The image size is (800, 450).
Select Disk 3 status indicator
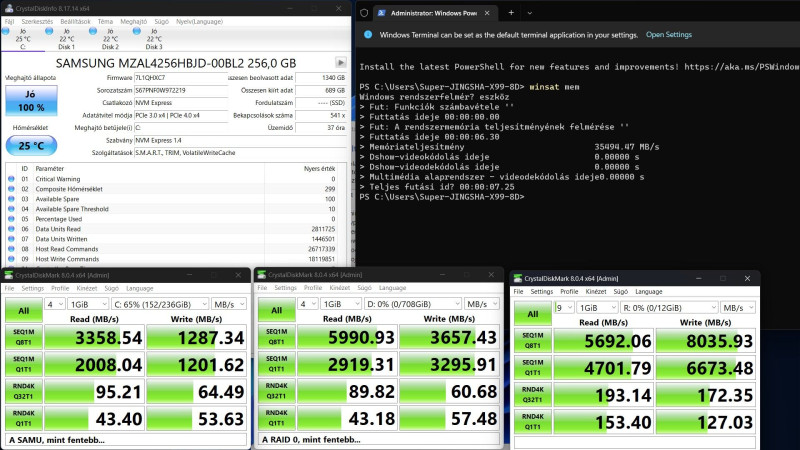click(x=154, y=39)
